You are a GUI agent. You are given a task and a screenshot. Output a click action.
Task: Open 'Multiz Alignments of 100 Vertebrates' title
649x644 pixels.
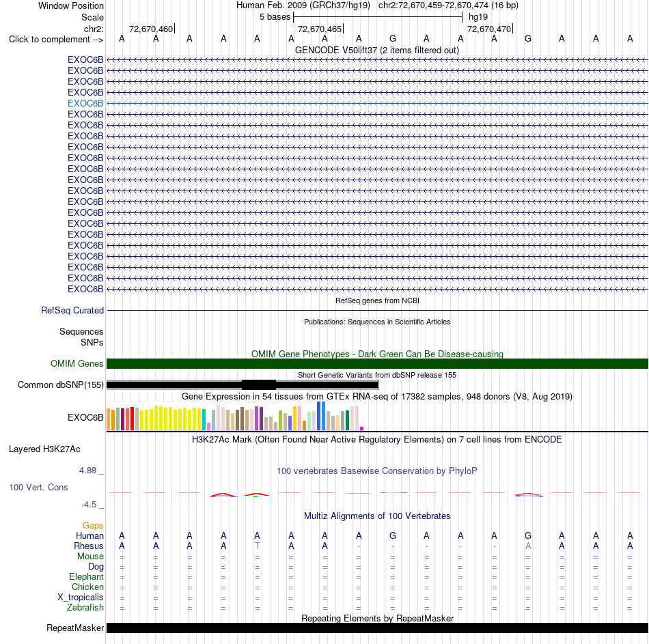click(x=377, y=516)
